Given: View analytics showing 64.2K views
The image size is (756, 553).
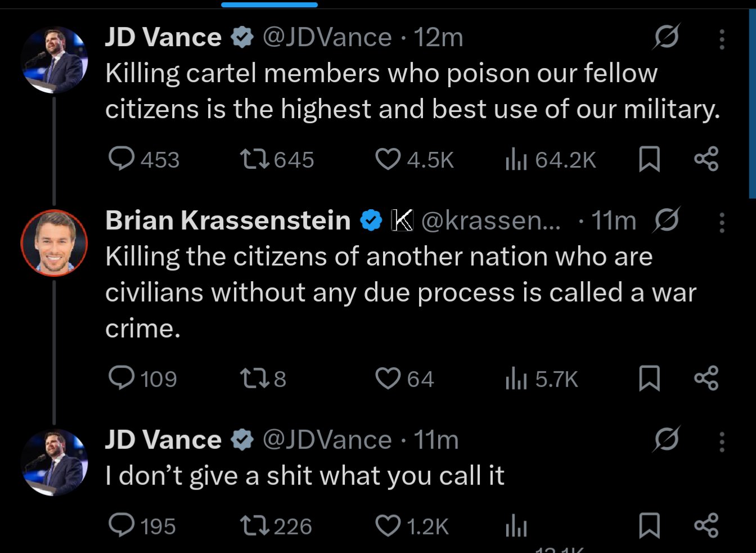Looking at the screenshot, I should pos(516,159).
